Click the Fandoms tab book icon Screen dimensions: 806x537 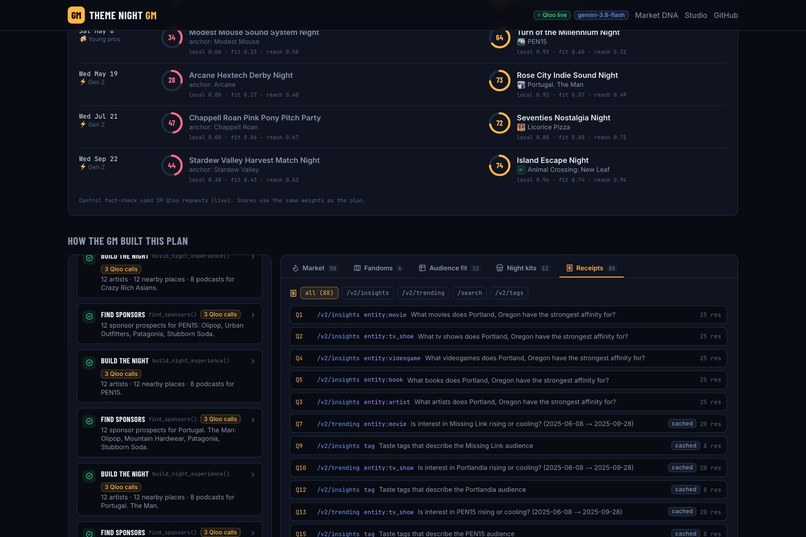pyautogui.click(x=357, y=268)
